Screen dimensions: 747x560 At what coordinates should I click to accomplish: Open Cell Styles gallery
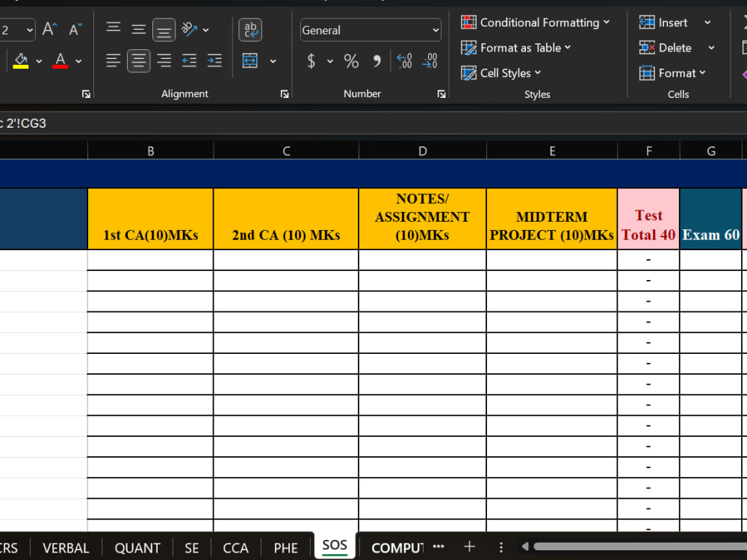pos(500,73)
